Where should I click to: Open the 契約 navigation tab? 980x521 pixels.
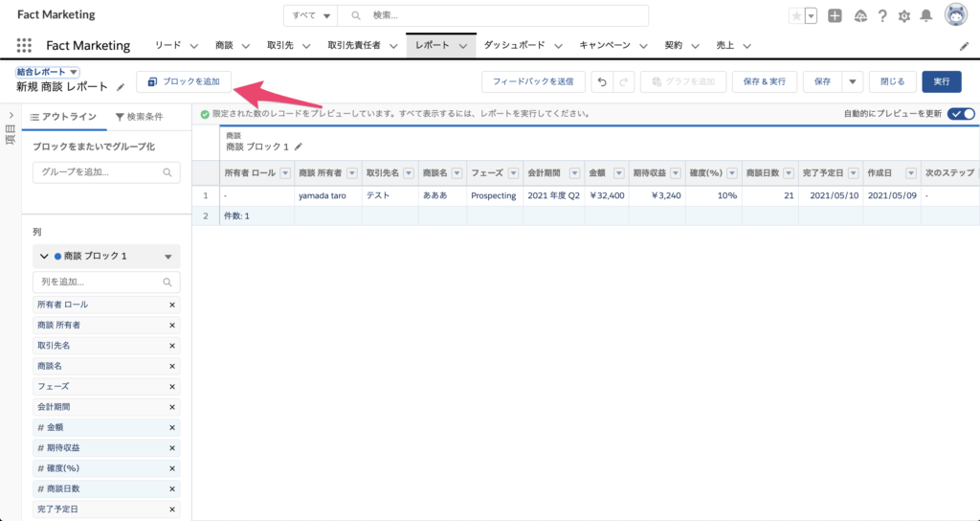pos(673,45)
